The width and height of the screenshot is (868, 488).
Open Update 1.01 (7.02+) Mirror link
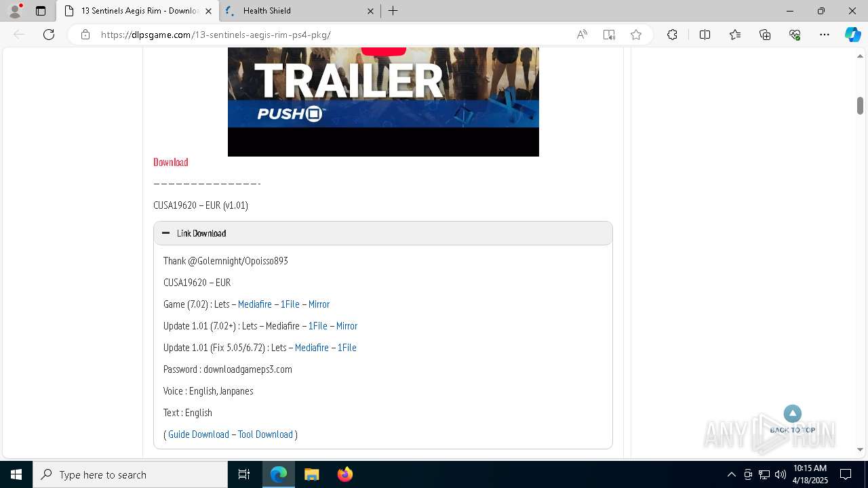tap(347, 326)
